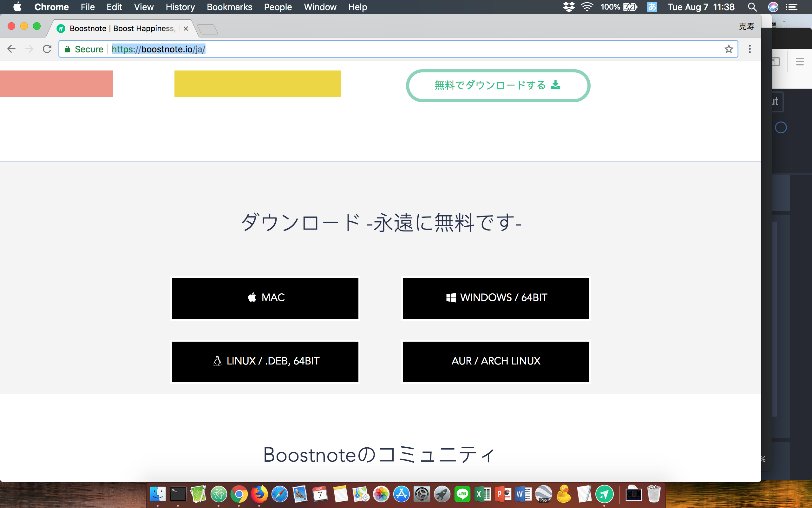Open the View menu
The image size is (812, 508).
coord(144,7)
